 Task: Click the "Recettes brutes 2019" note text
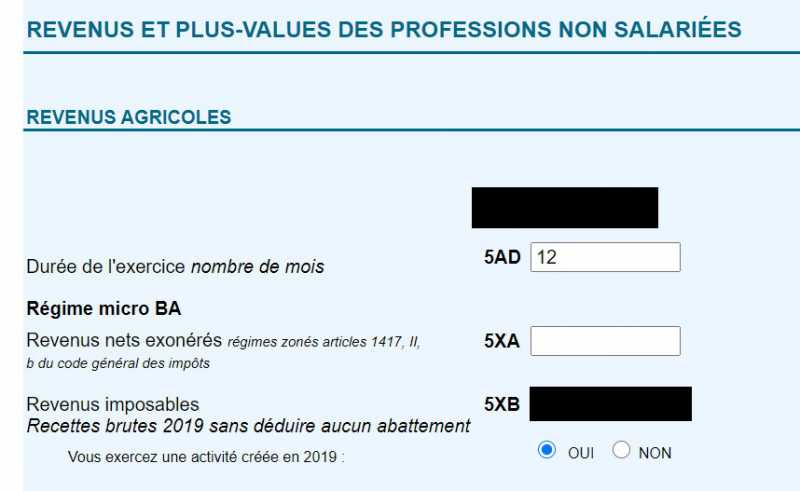pos(248,426)
